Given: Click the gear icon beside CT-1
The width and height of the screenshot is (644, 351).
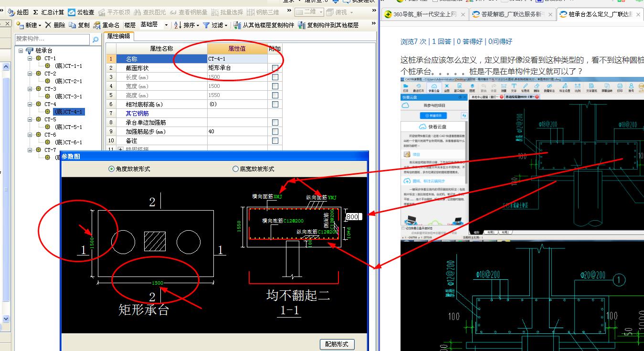Looking at the screenshot, I should click(38, 58).
